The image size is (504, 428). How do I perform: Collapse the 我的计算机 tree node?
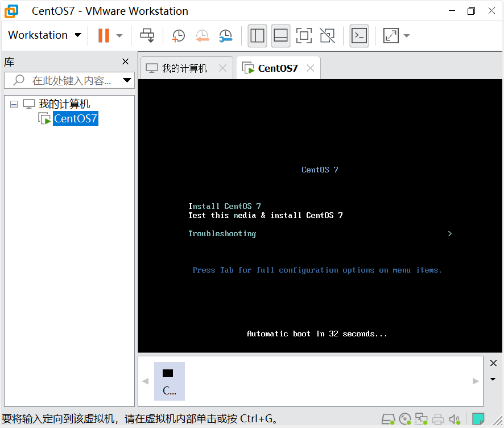14,104
